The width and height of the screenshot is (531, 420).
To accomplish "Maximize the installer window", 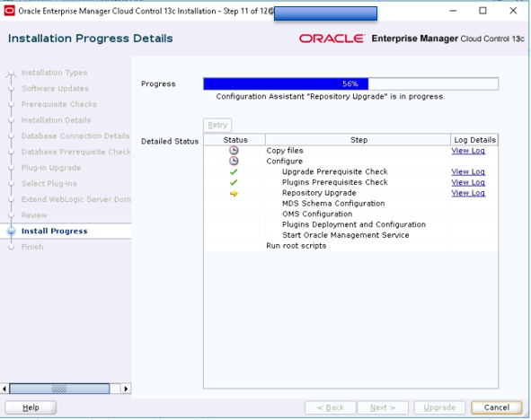I will 482,11.
